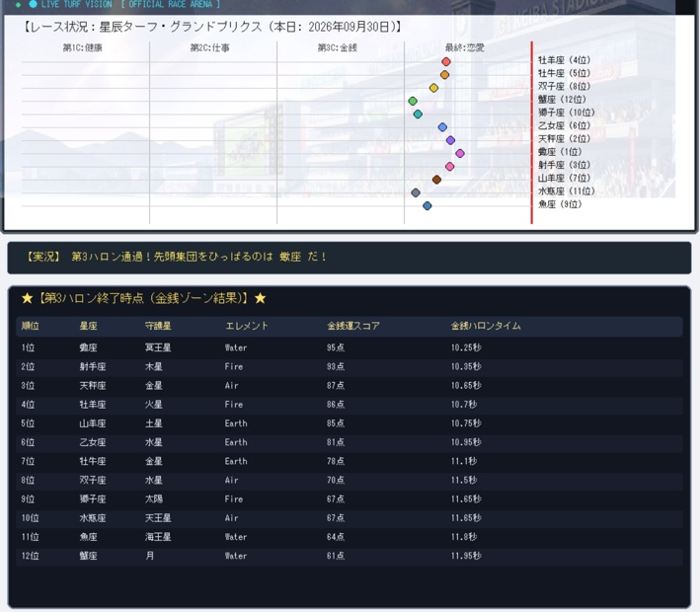The image size is (700, 612).
Task: Click 射手座 in the 2位 table row
Action: tap(93, 366)
